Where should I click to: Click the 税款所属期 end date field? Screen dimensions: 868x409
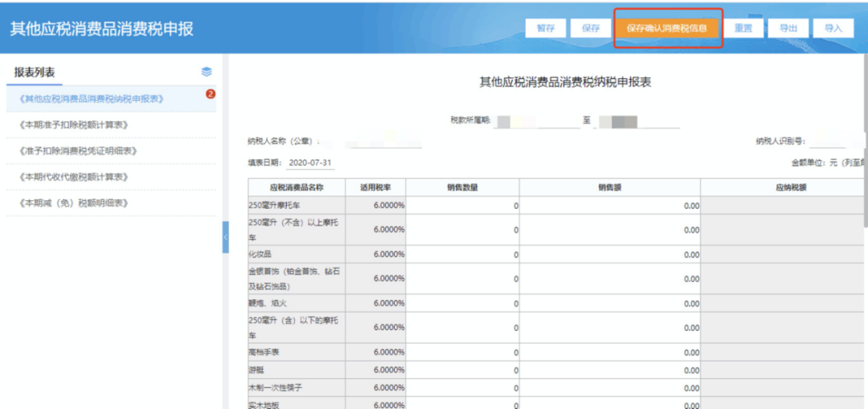point(636,121)
